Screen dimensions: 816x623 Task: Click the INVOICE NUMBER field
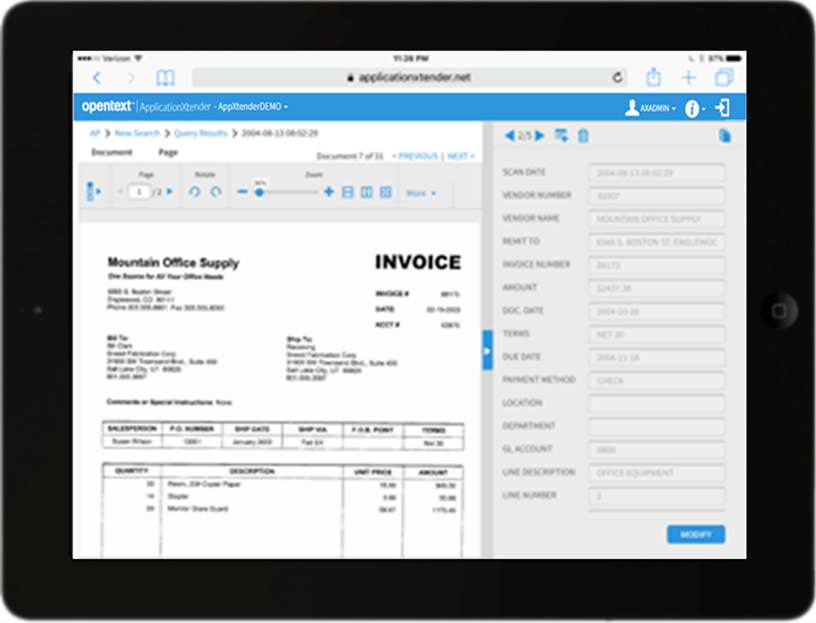657,265
